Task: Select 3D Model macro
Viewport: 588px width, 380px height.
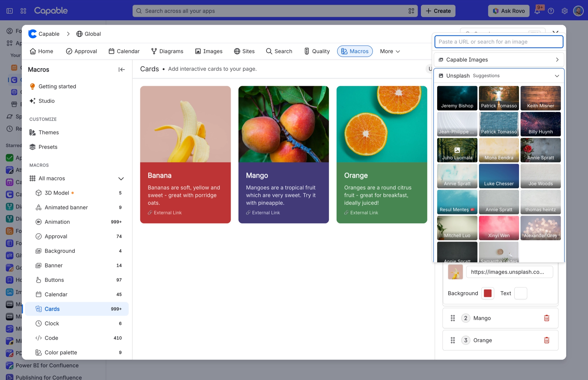Action: [x=77, y=193]
